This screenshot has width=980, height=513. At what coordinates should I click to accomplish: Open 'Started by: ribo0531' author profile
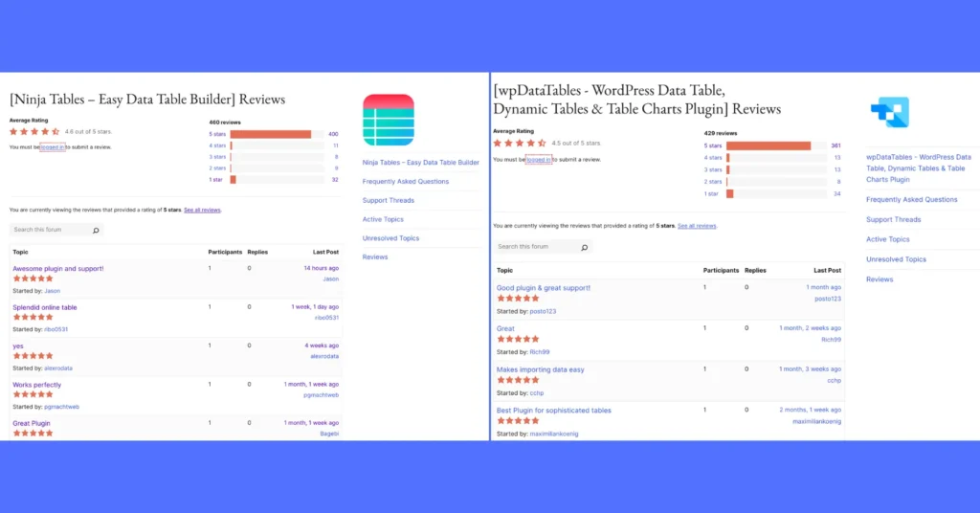coord(56,329)
